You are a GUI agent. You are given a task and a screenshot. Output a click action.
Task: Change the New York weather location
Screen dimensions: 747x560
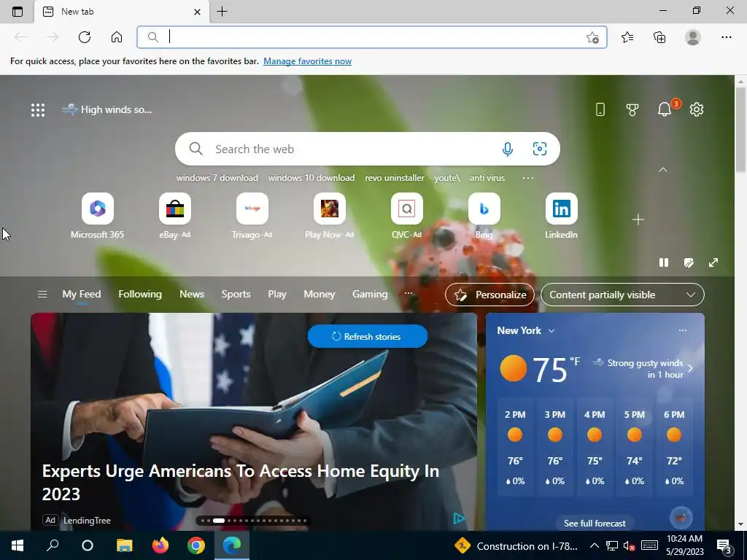tap(526, 330)
